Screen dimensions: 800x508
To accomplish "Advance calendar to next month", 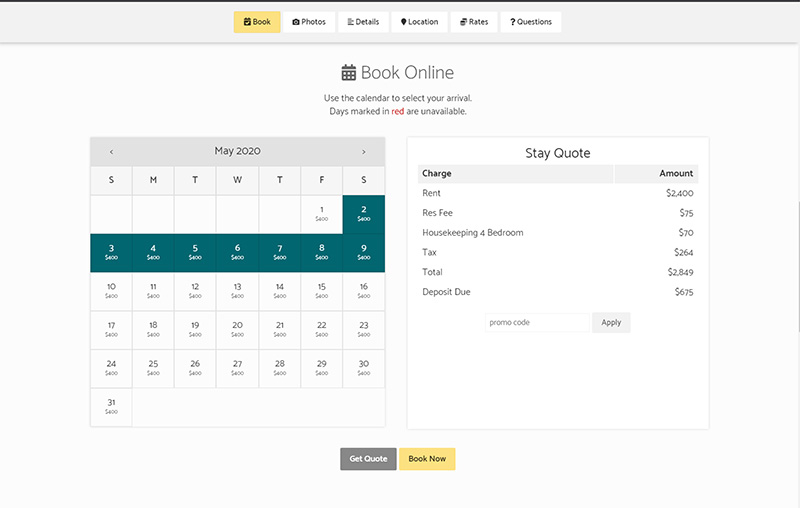I will pyautogui.click(x=363, y=152).
